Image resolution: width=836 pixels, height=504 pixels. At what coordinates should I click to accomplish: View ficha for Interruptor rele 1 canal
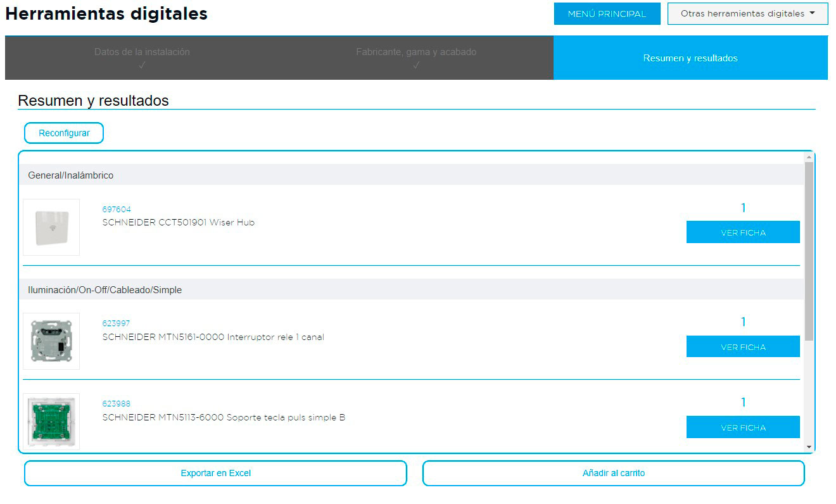(x=743, y=346)
